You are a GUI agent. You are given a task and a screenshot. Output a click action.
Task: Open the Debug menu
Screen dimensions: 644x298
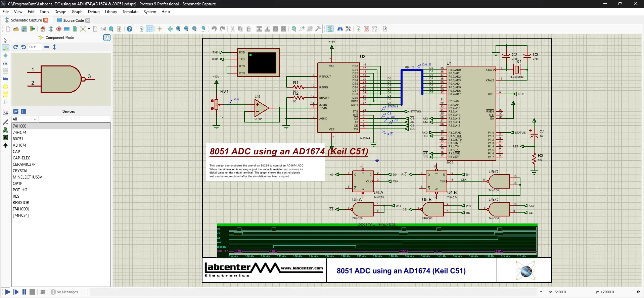point(94,12)
